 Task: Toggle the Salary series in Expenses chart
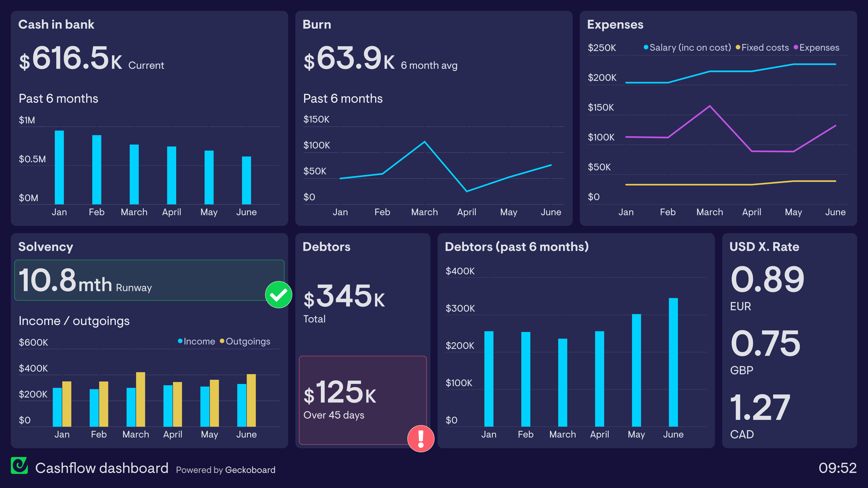687,47
